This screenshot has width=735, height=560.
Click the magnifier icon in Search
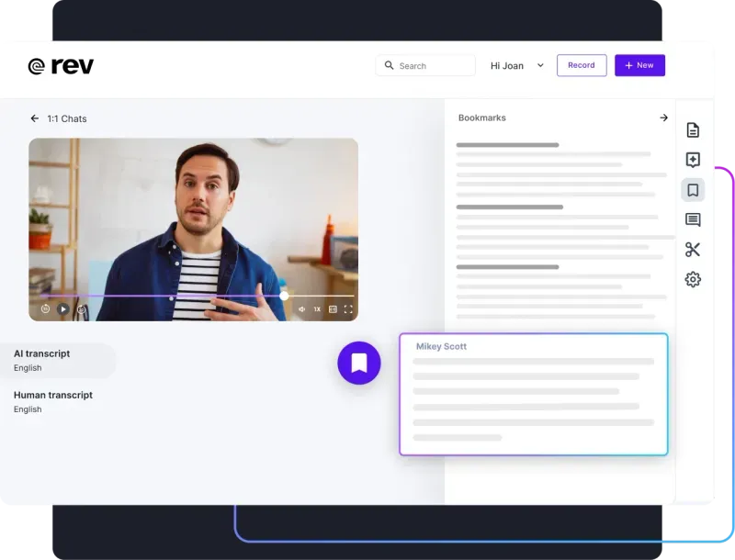coord(389,65)
